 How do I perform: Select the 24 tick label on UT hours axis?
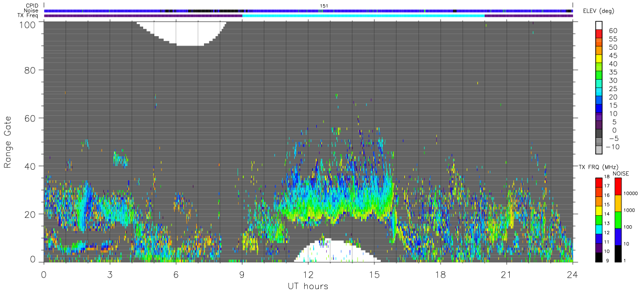[x=573, y=274]
